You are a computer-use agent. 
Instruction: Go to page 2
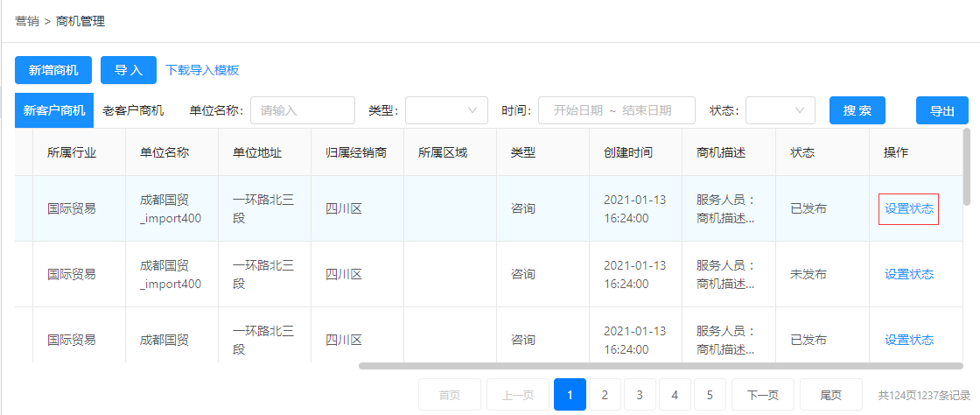coord(605,394)
